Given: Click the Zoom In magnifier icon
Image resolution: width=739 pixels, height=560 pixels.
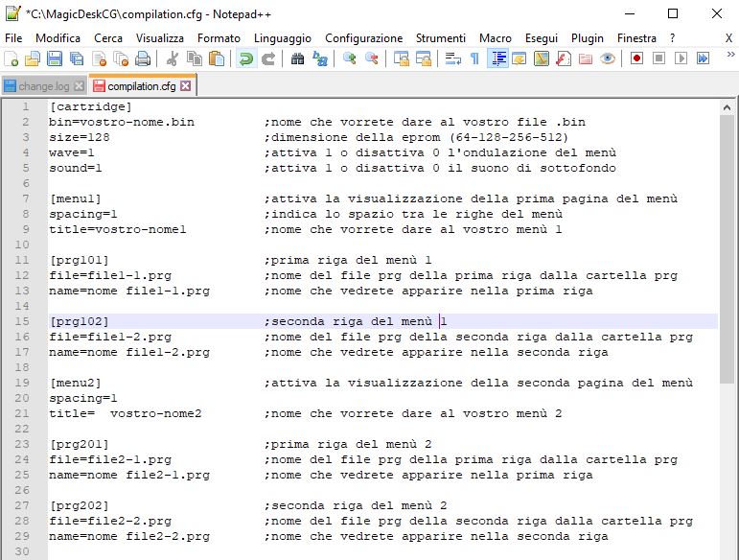Looking at the screenshot, I should tap(349, 58).
